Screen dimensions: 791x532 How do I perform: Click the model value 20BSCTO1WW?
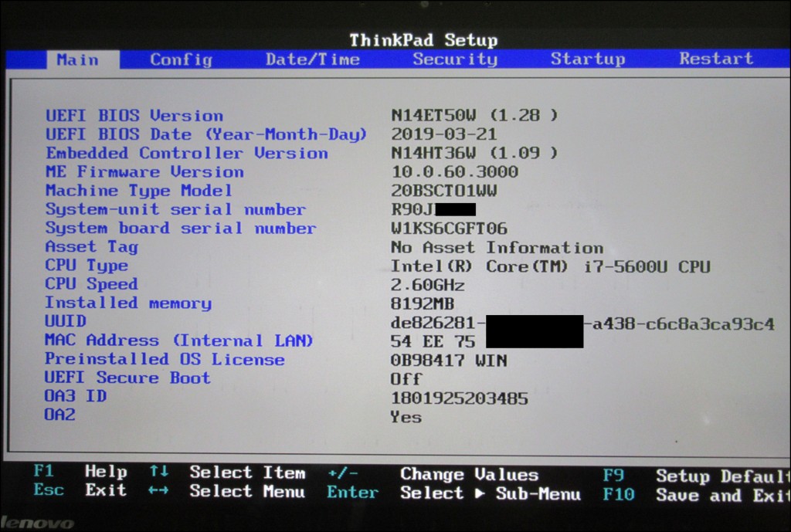click(444, 190)
